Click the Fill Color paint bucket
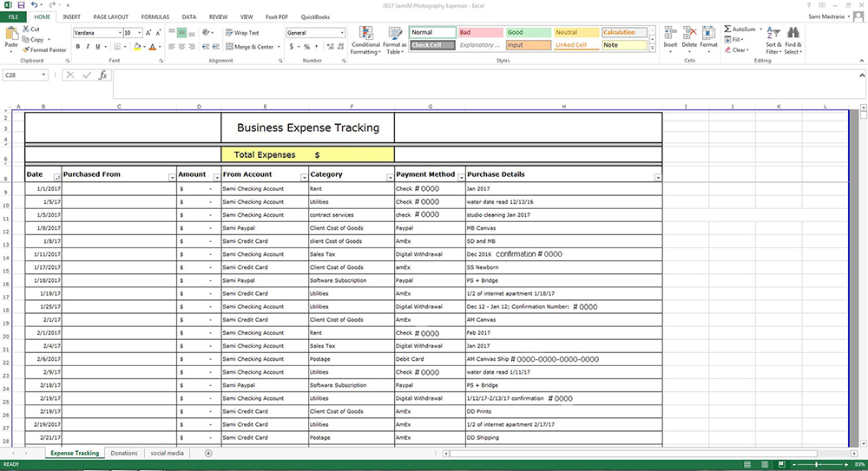 137,47
